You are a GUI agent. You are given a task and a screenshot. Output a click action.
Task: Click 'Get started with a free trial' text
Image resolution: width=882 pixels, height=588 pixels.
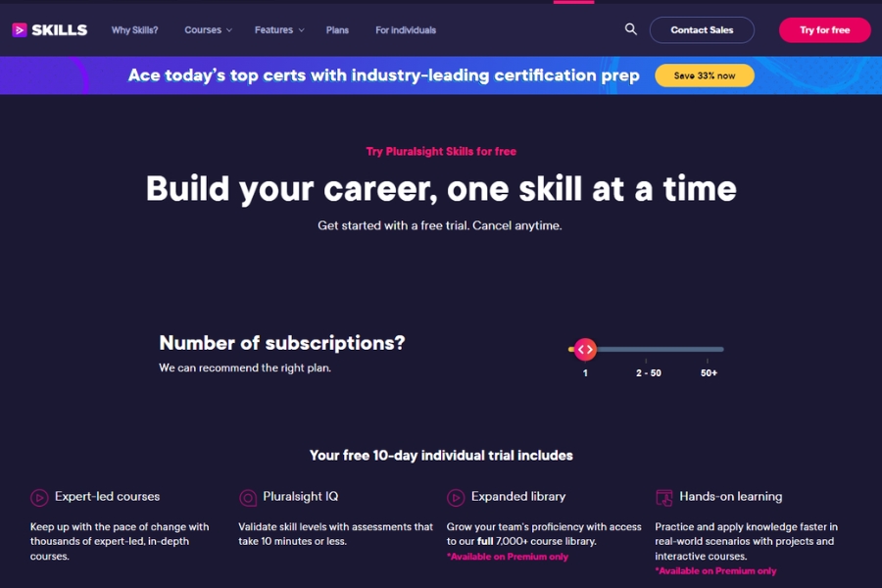click(393, 225)
